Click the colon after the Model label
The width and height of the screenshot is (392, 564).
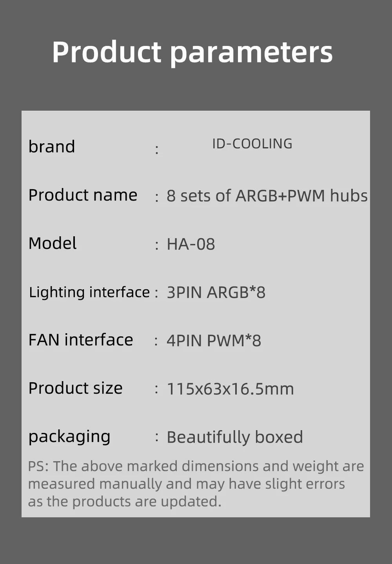coord(157,246)
